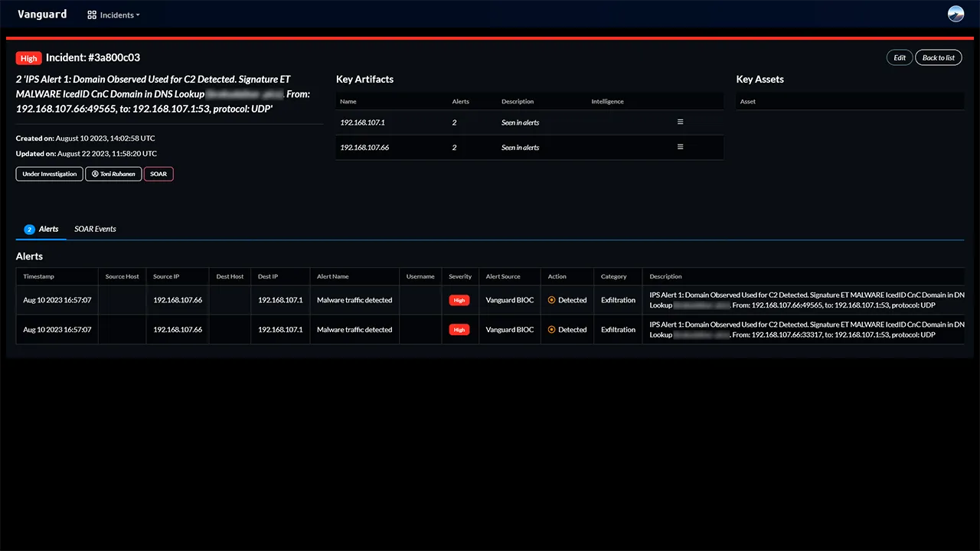Click the High severity badge by incident title
980x551 pixels.
click(28, 58)
